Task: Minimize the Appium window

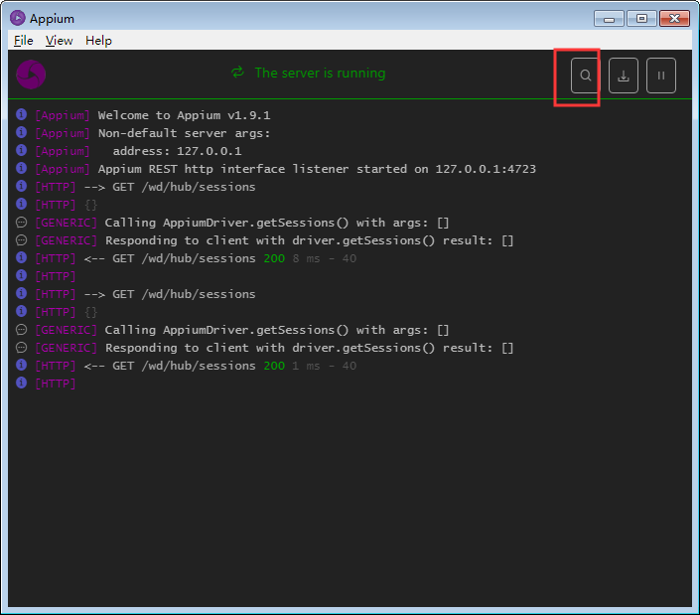Action: 609,19
